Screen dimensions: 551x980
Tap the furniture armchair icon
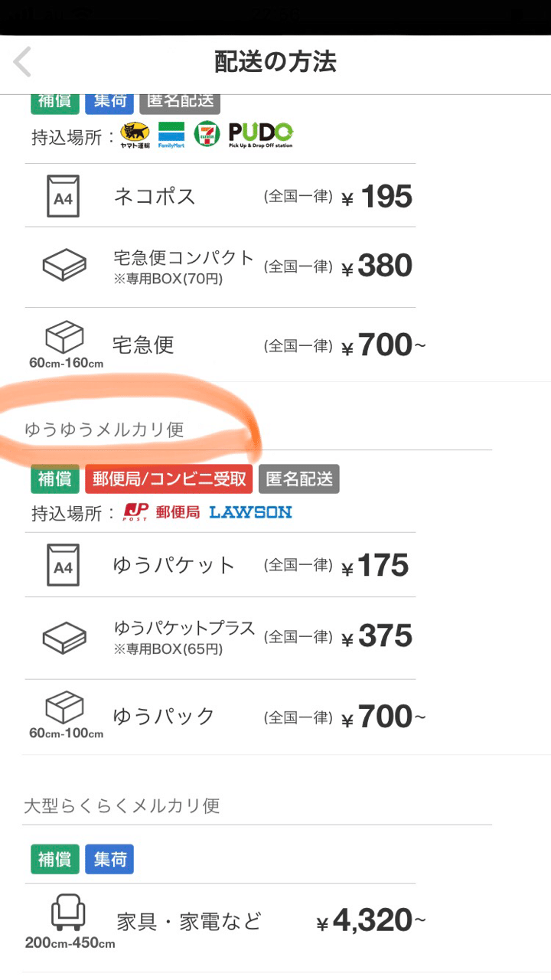coord(68,914)
